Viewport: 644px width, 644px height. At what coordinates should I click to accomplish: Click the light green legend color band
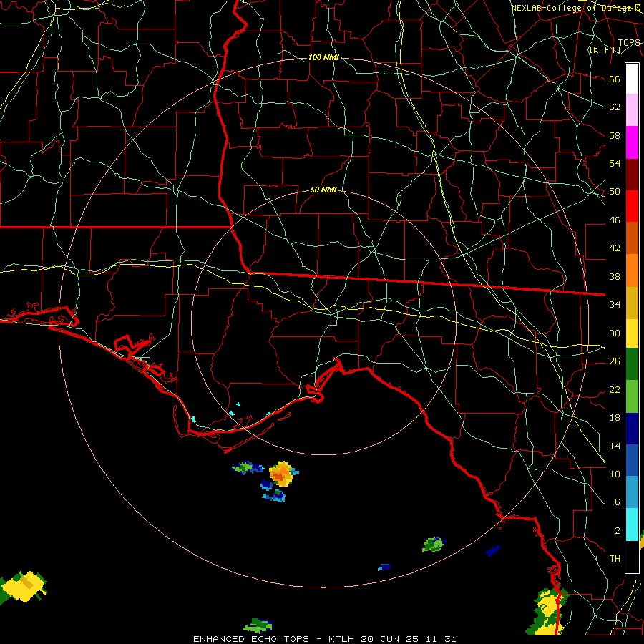click(632, 396)
